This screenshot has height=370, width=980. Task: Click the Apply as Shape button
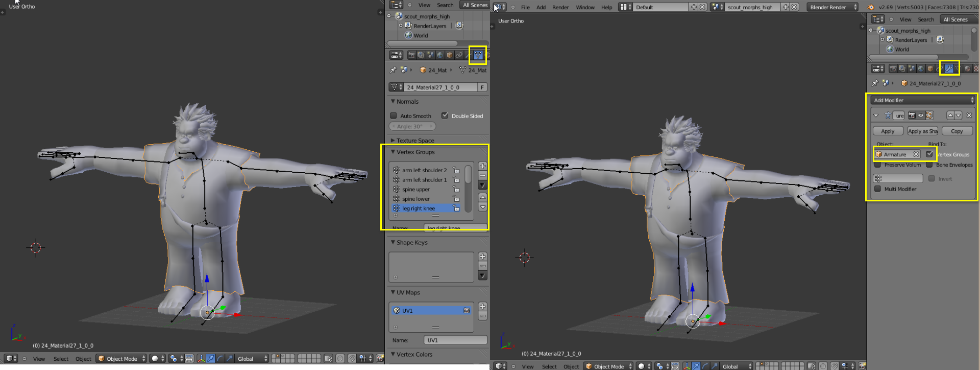(x=922, y=131)
